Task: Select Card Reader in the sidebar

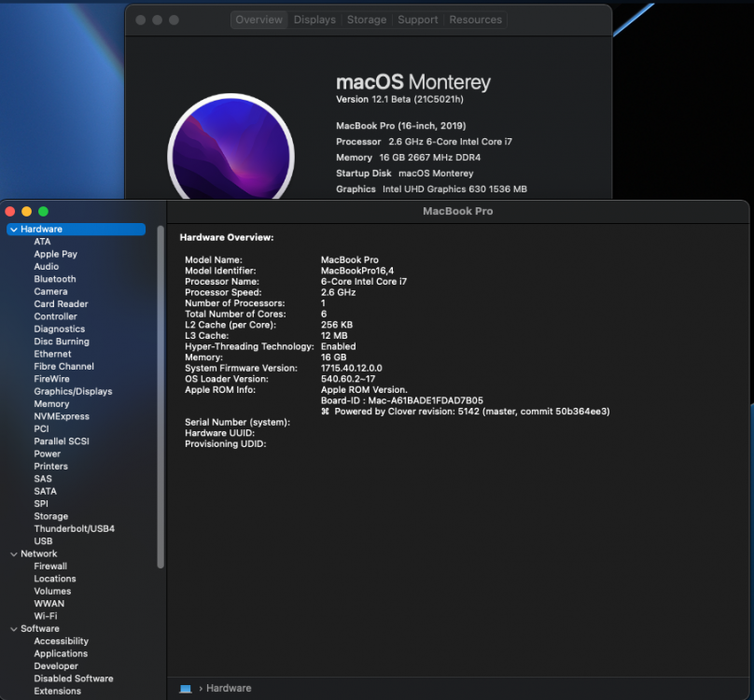Action: pos(61,304)
